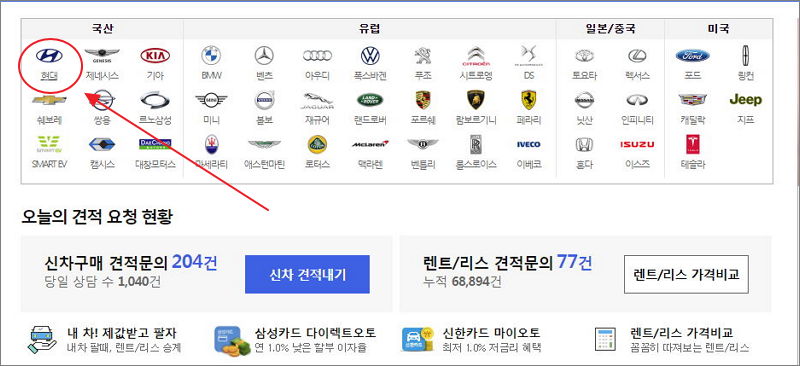Pick the Cadillac (캐딜락) crest

tap(692, 100)
